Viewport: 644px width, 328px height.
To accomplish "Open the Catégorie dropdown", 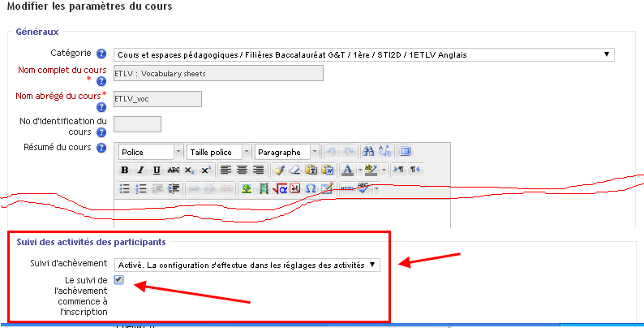I will (x=364, y=54).
